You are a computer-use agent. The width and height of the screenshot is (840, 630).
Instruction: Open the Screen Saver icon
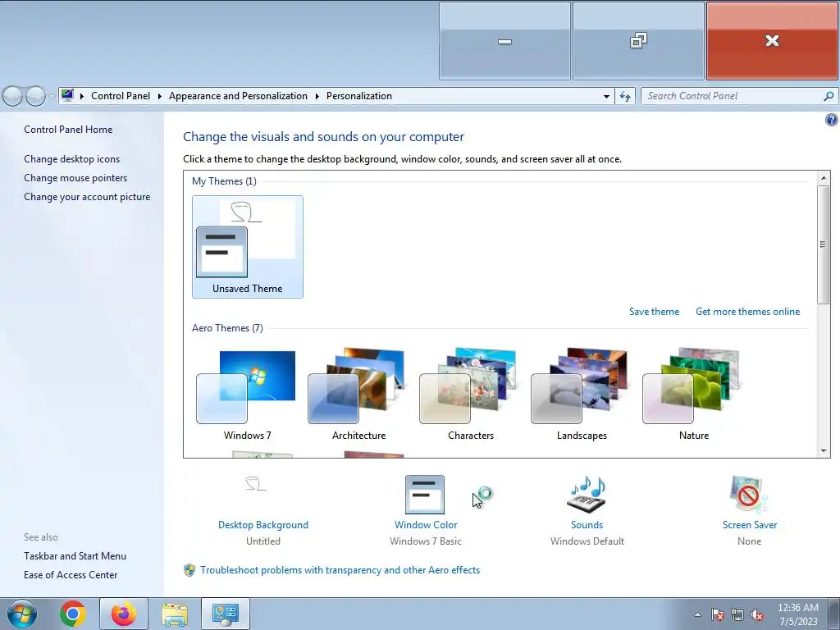(749, 495)
